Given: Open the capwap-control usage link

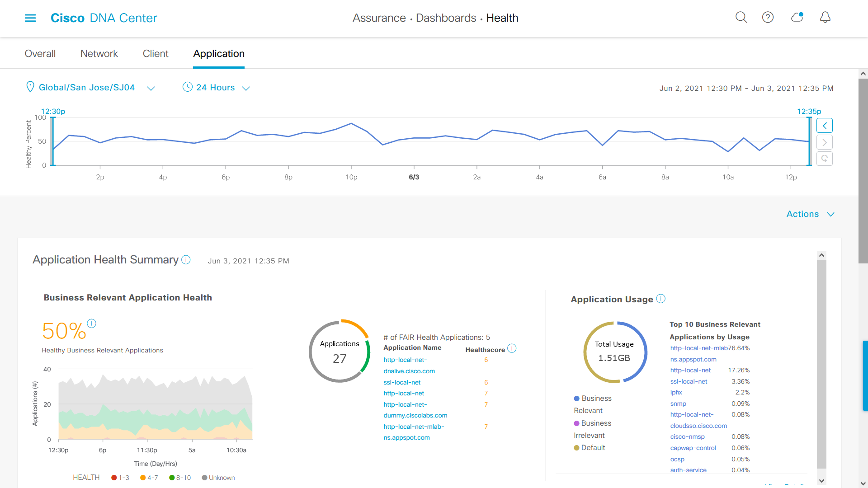Looking at the screenshot, I should [693, 448].
